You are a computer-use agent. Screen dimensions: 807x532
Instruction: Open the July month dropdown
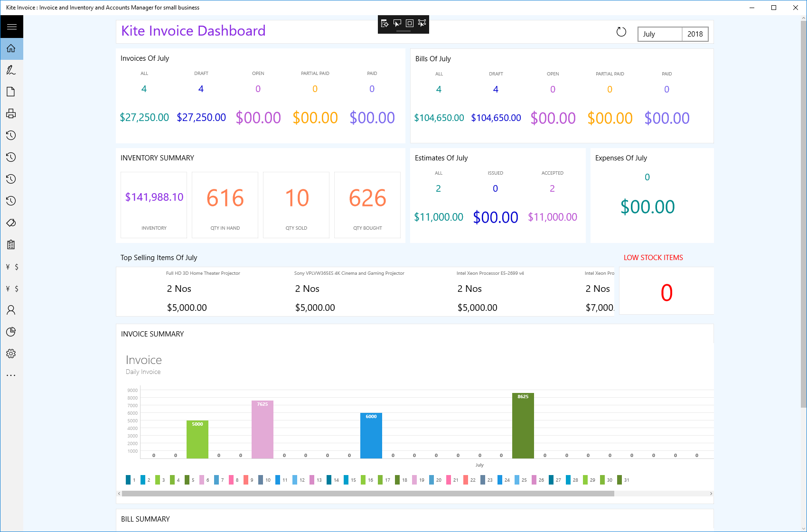tap(660, 34)
